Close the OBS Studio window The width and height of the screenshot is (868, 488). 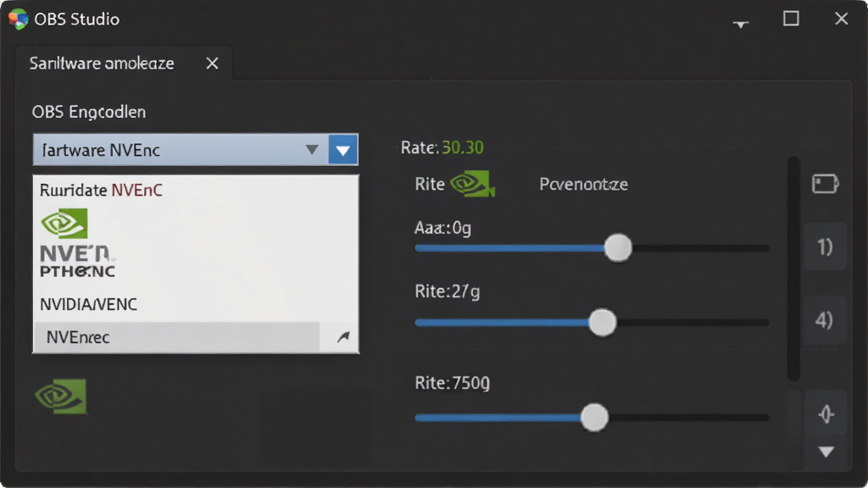point(842,19)
